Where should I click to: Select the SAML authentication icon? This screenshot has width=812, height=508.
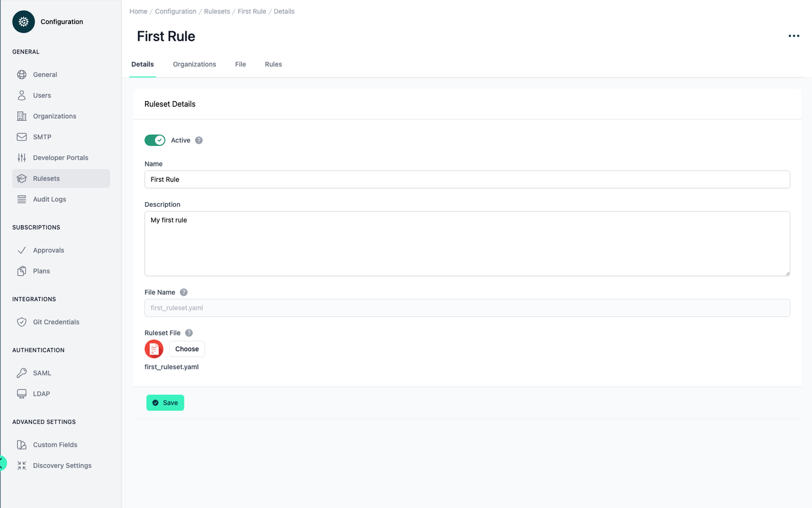(20, 373)
